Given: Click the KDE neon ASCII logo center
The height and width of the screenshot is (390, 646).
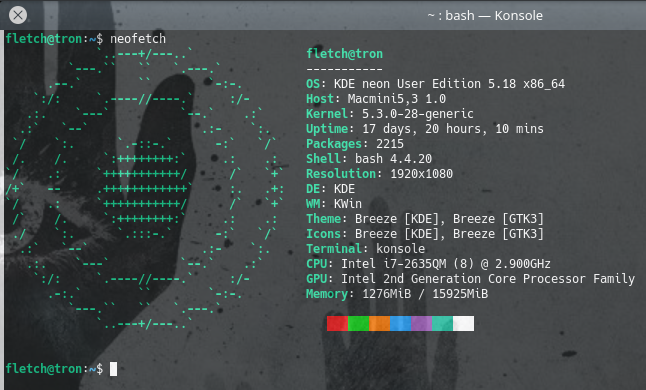Looking at the screenshot, I should pos(144,189).
